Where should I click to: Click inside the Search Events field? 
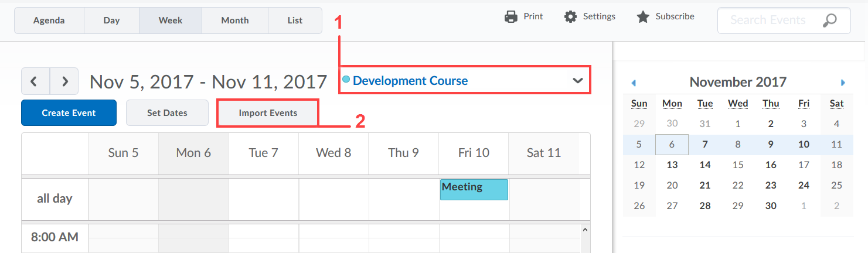[x=768, y=20]
